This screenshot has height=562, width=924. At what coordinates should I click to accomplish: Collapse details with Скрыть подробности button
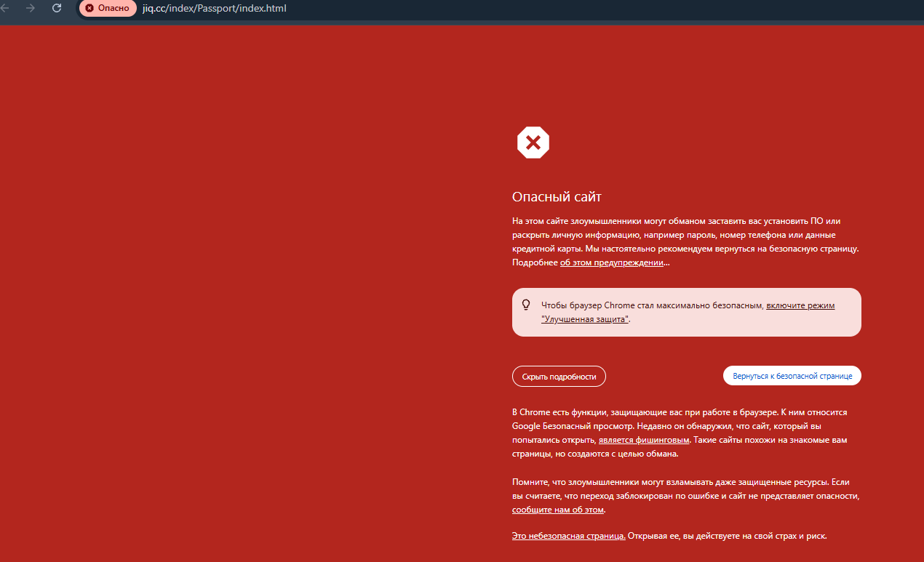click(x=559, y=377)
